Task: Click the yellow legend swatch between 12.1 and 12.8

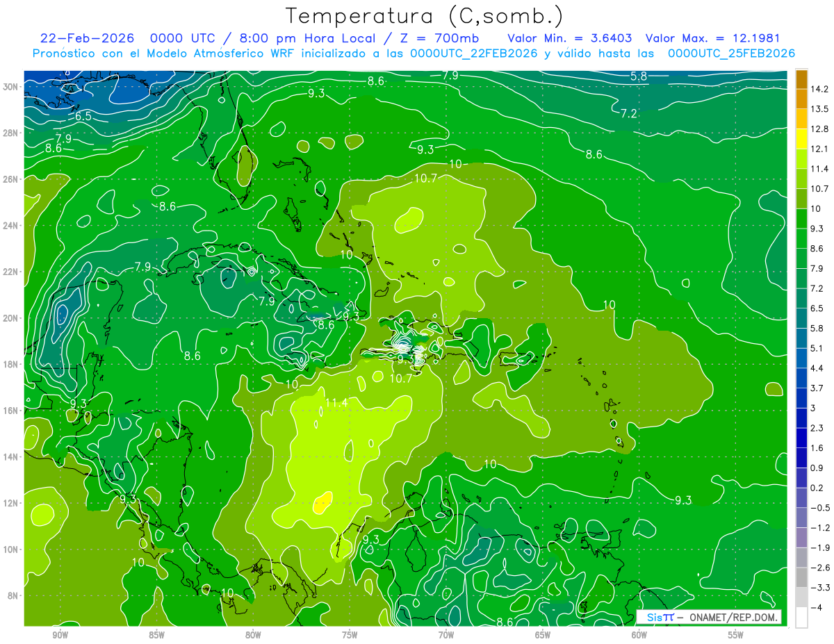Action: pyautogui.click(x=801, y=139)
